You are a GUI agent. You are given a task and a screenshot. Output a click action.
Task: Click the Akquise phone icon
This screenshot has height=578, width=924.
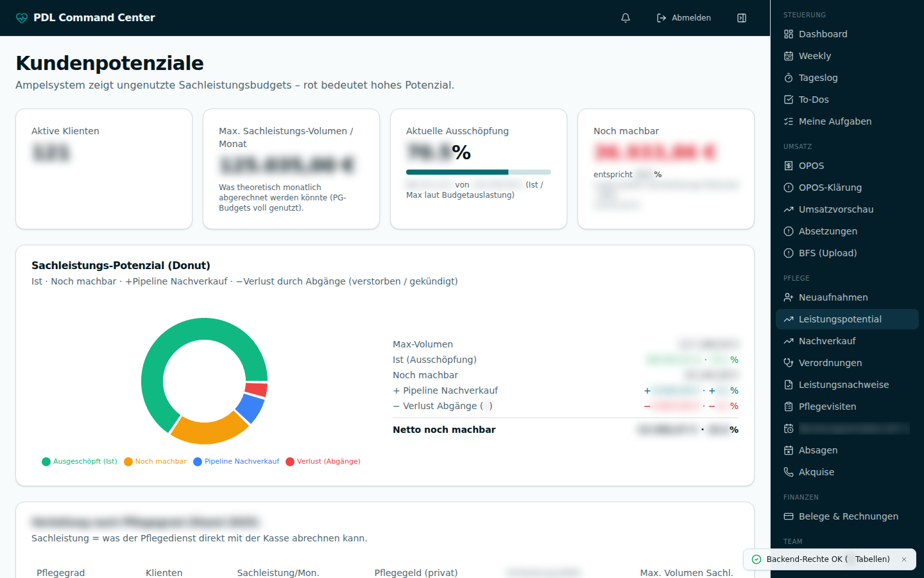click(789, 472)
